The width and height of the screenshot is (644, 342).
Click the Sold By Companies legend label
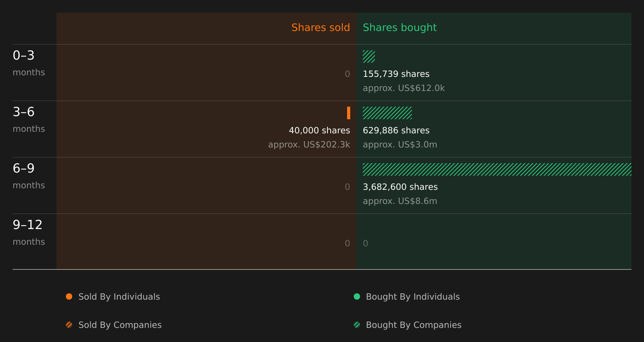pos(120,325)
